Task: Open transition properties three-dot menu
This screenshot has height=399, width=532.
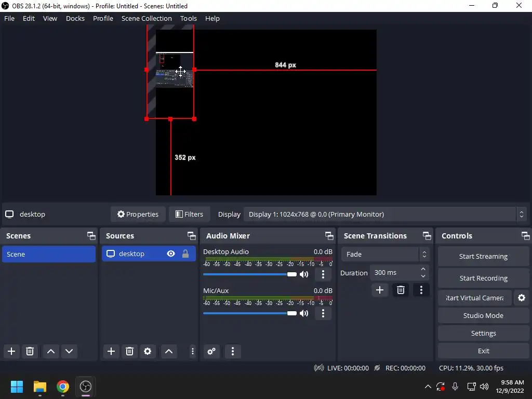Action: [x=421, y=290]
